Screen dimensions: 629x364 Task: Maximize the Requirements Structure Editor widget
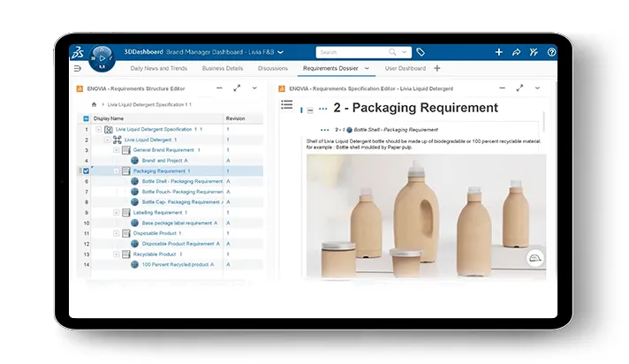tap(237, 87)
